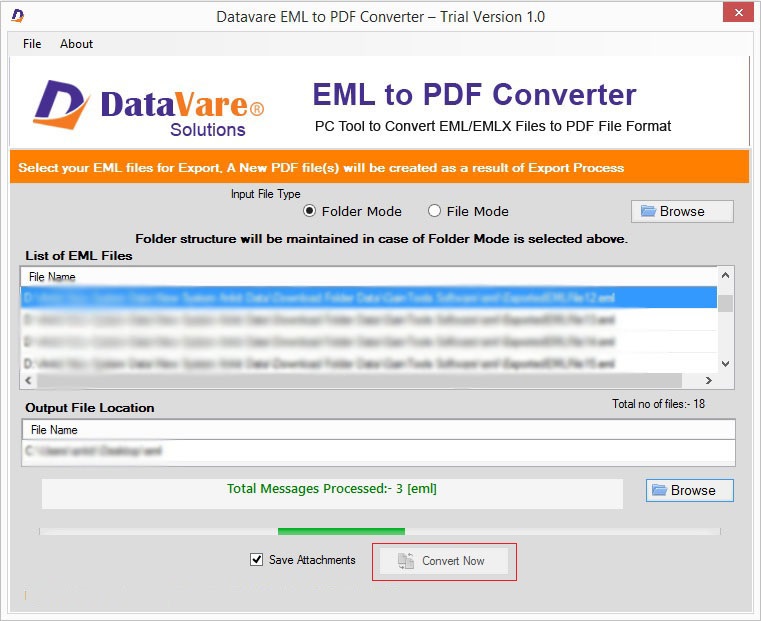This screenshot has width=761, height=621.
Task: Toggle the Save Attachments checkbox
Action: tap(256, 559)
